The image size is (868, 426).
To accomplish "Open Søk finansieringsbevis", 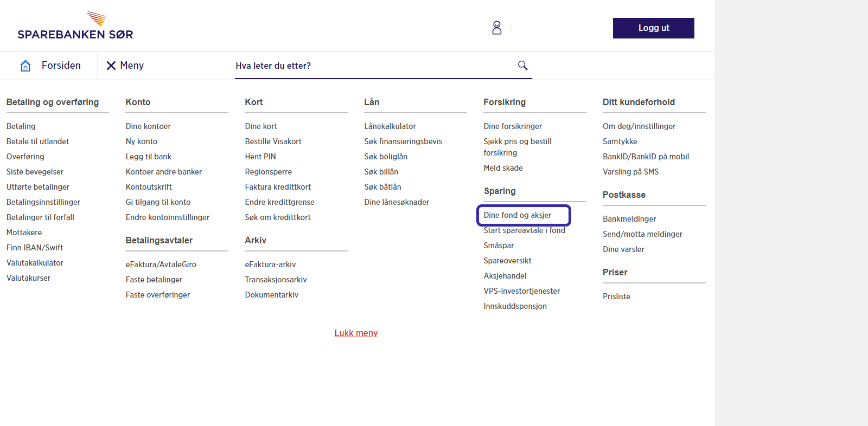I will (403, 141).
